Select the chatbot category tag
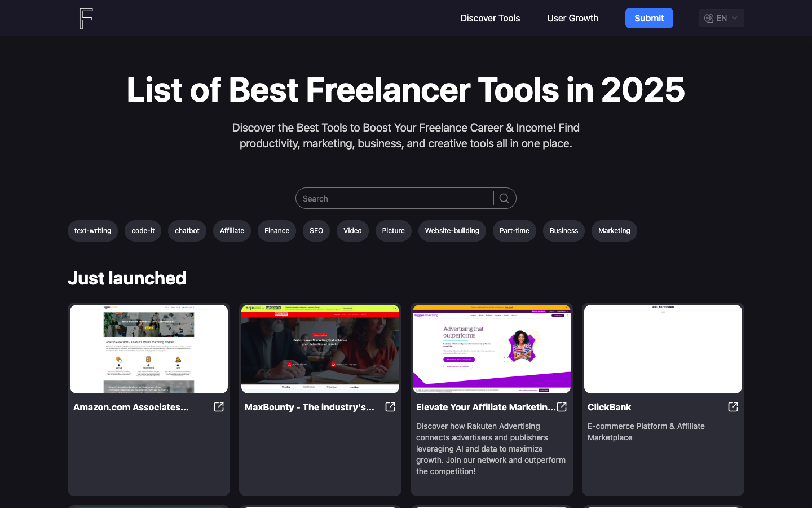 tap(187, 231)
